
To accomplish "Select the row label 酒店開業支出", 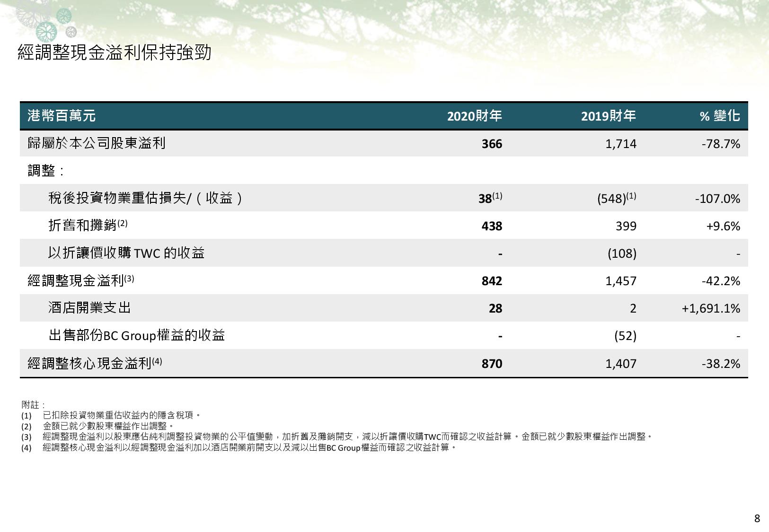I will point(89,308).
